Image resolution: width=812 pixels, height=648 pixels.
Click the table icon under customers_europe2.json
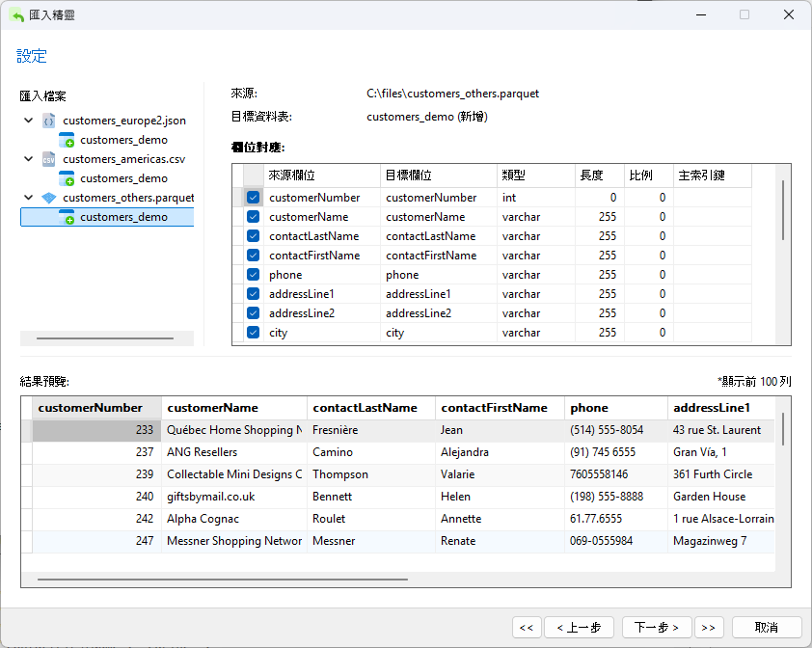coord(67,140)
